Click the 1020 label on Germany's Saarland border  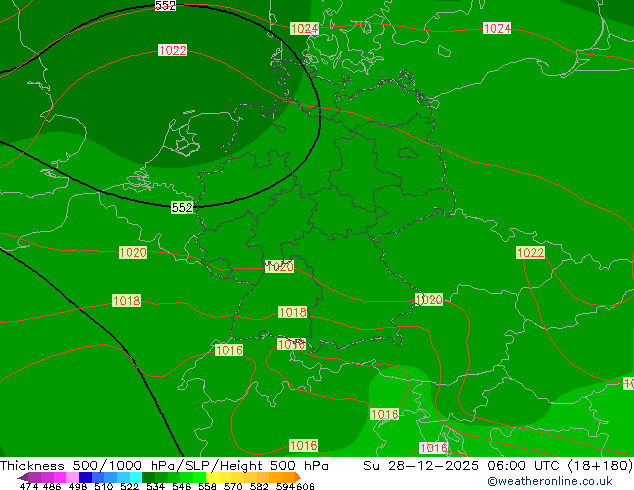[x=279, y=267]
